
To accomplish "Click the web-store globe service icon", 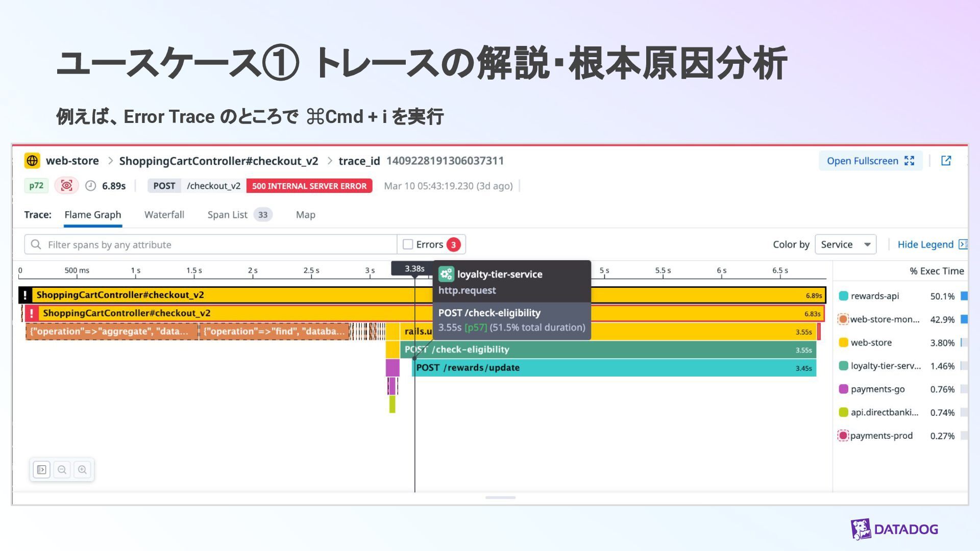I will [x=32, y=161].
